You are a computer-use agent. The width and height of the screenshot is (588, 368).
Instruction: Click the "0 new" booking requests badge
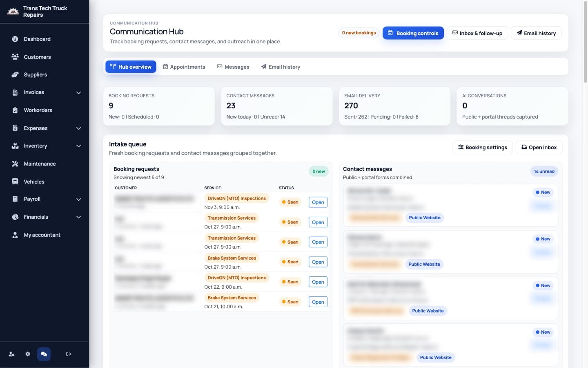319,171
